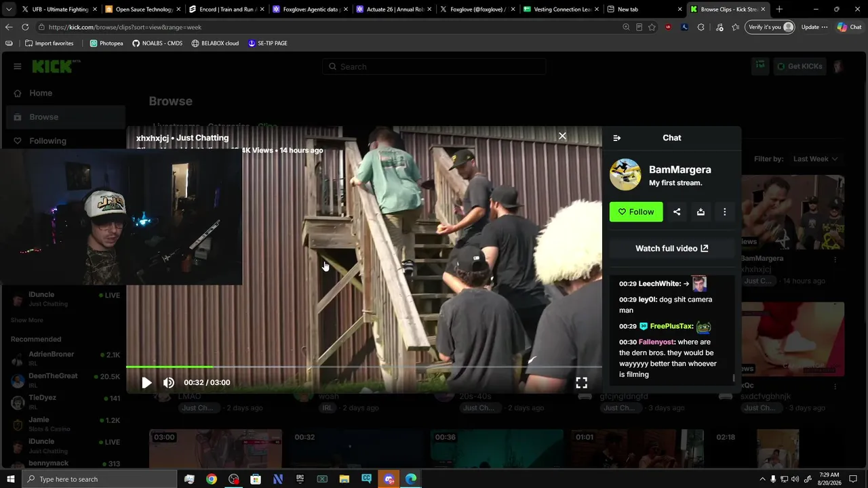The image size is (868, 488).
Task: Open the Photopea bookmark
Action: (x=106, y=43)
